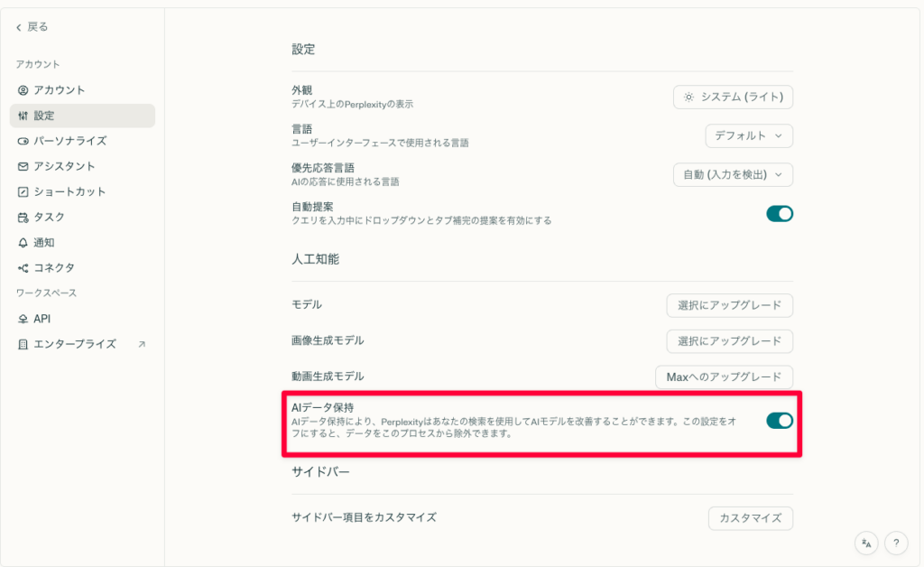This screenshot has height=567, width=924.
Task: Open the API section icon
Action: click(x=21, y=318)
